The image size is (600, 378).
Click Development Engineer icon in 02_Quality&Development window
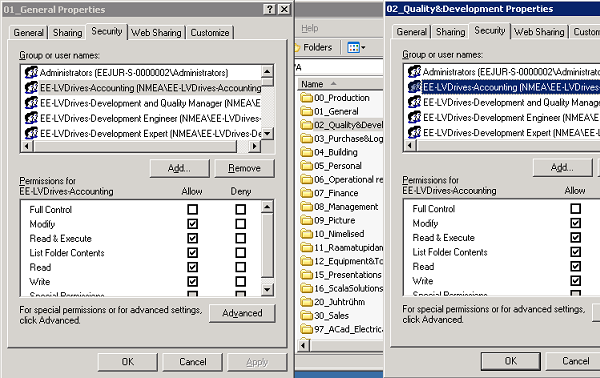[x=414, y=117]
